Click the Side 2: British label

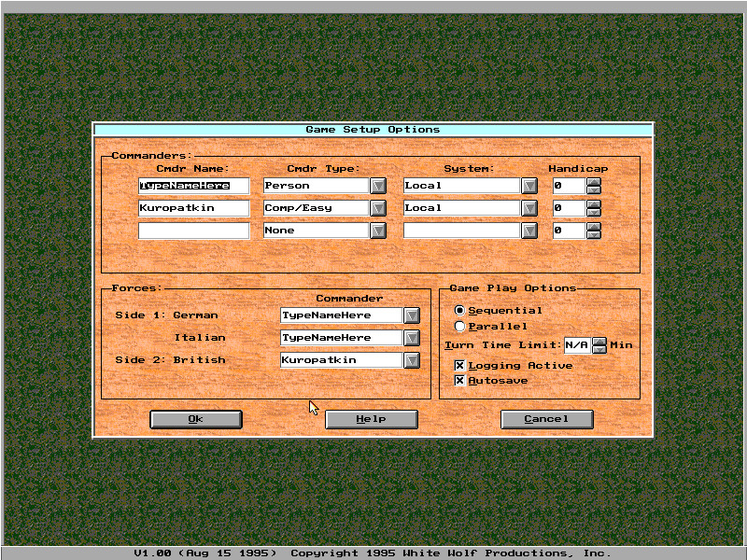171,360
